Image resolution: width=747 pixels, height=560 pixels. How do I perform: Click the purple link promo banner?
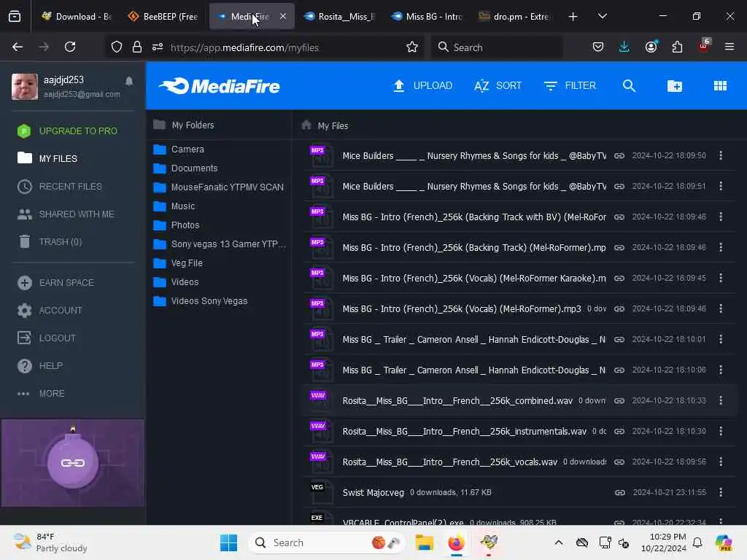pos(72,463)
